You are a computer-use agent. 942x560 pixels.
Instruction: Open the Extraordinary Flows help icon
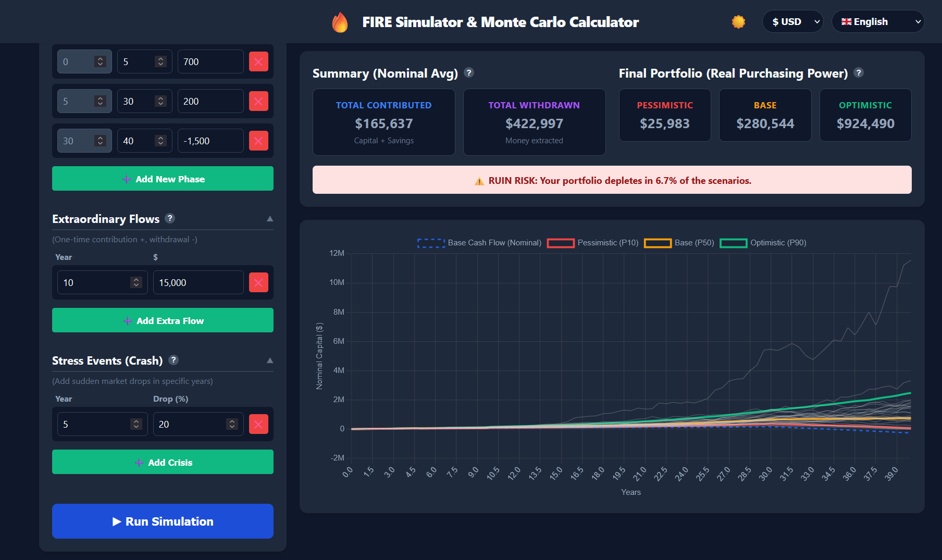[170, 218]
